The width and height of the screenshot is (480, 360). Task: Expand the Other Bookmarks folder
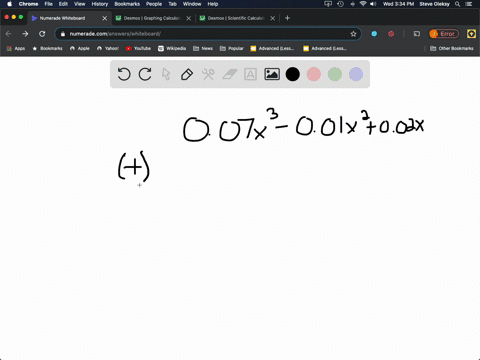point(452,48)
